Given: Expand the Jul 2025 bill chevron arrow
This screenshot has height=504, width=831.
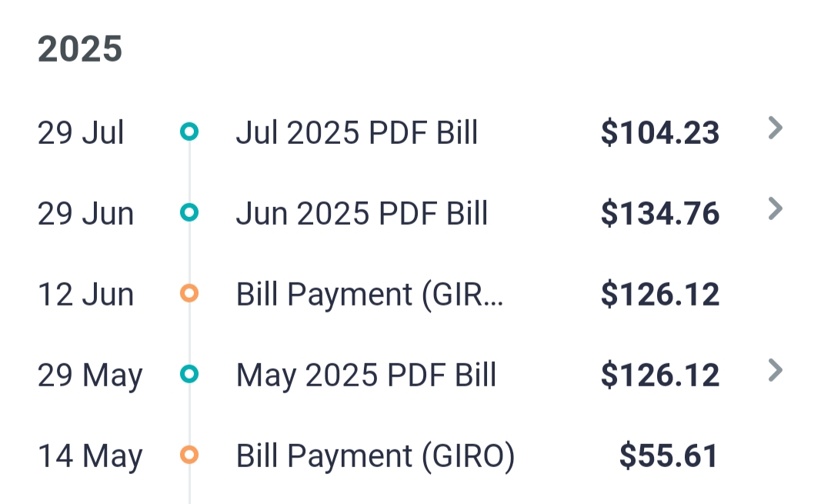Looking at the screenshot, I should click(776, 129).
